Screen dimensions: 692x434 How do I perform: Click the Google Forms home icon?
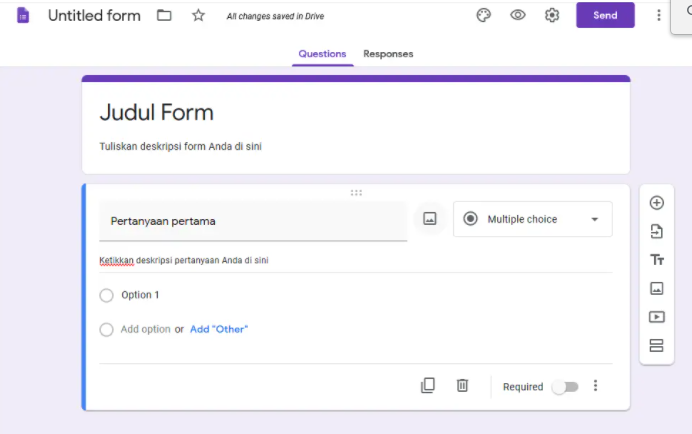point(23,15)
